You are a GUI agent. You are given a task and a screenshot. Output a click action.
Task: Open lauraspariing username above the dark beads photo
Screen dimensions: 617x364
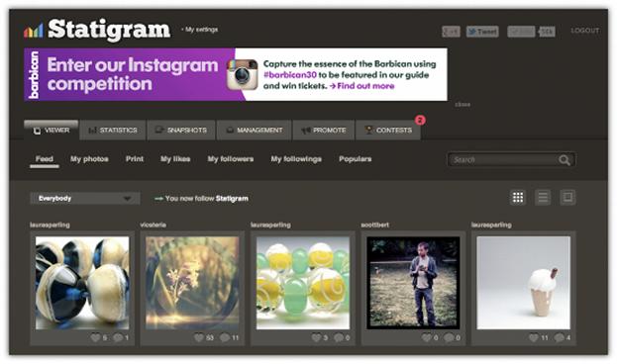[50, 225]
